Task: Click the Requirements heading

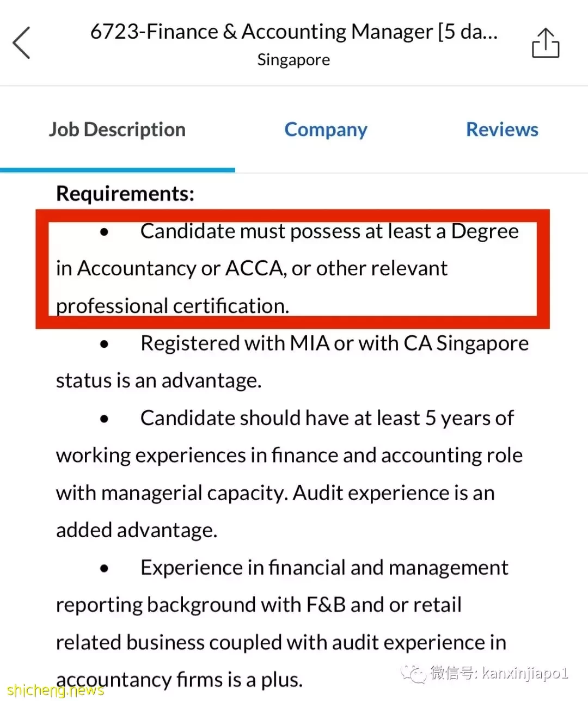Action: [x=125, y=194]
